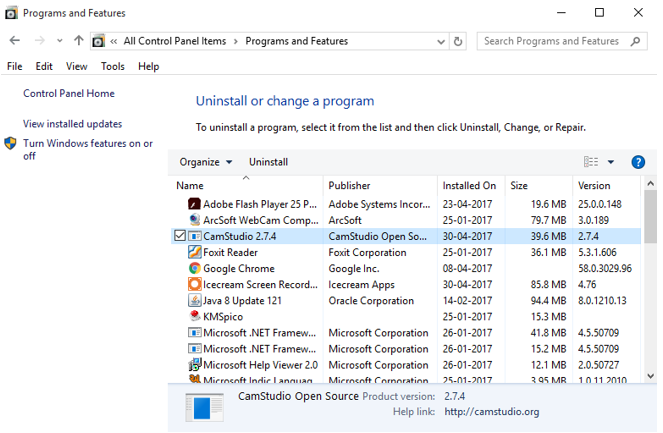The height and width of the screenshot is (433, 663).
Task: Click the address bar Control Panel icon
Action: [x=99, y=41]
